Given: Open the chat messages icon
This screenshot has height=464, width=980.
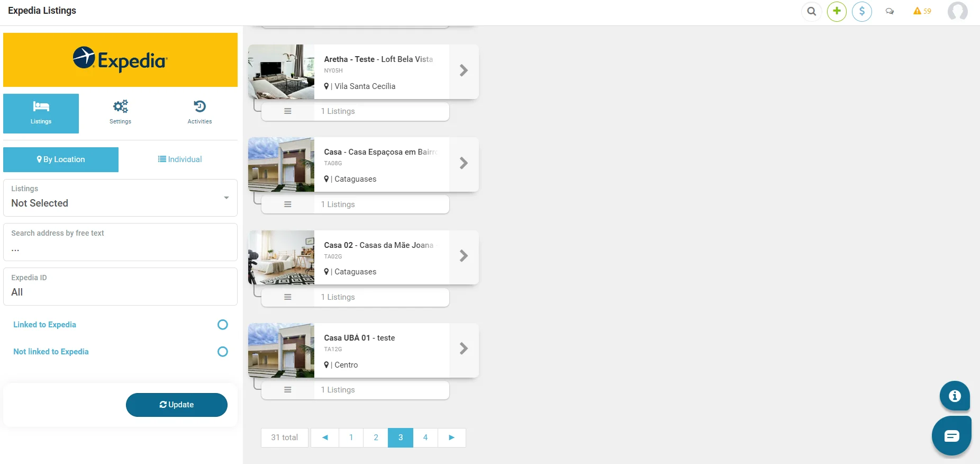Looking at the screenshot, I should coord(890,11).
